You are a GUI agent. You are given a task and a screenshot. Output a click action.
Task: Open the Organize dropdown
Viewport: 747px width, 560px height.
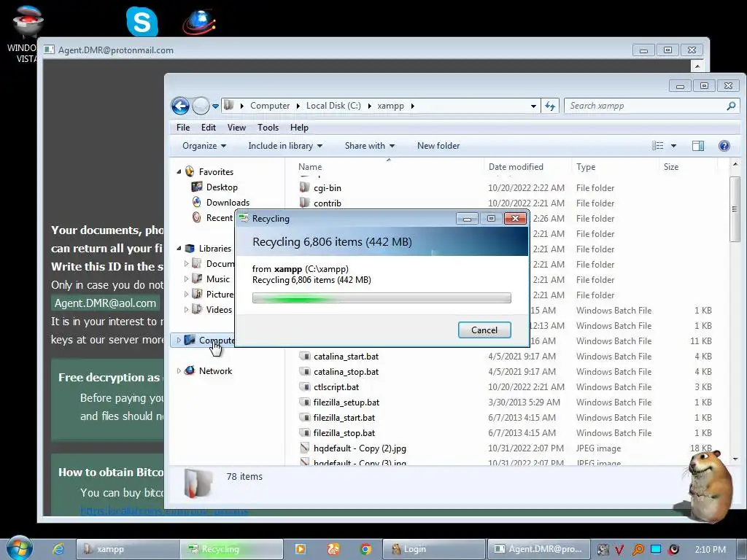coord(204,146)
